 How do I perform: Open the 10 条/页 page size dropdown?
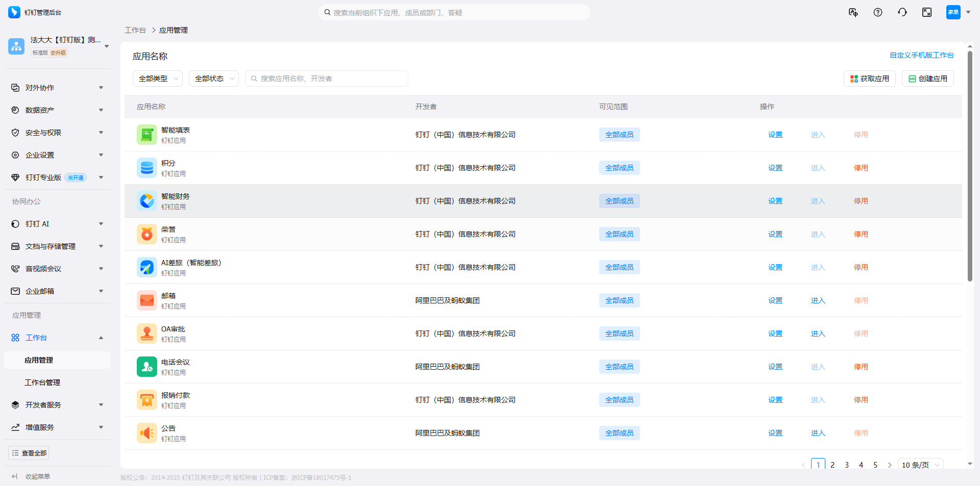pos(921,465)
